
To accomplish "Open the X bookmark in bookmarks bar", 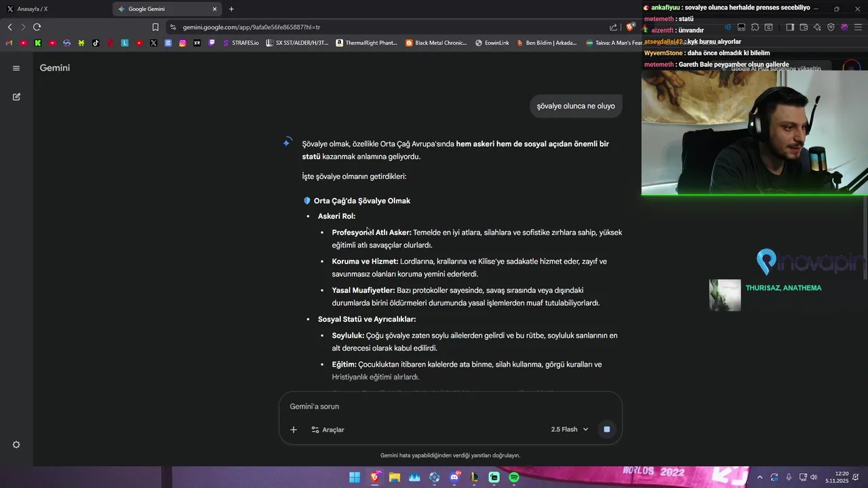I will click(153, 43).
